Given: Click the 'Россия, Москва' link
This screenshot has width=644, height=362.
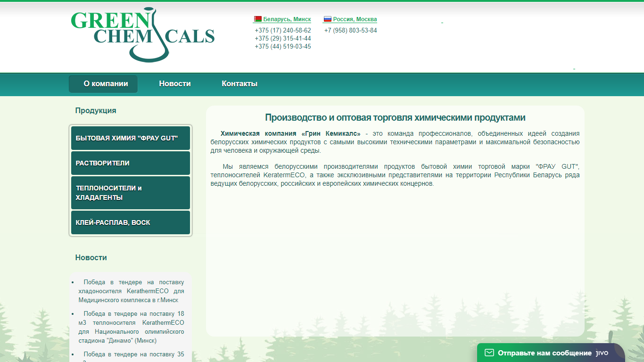Looking at the screenshot, I should [355, 19].
